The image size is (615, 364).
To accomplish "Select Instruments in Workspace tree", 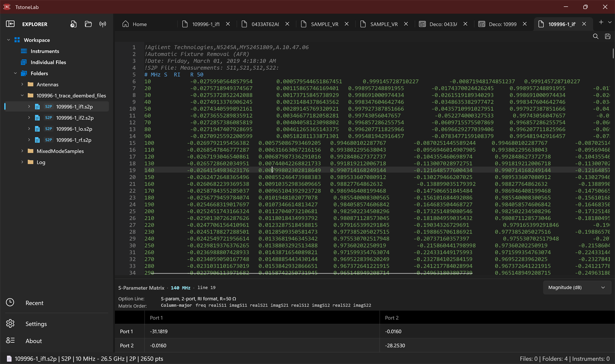I will 45,51.
